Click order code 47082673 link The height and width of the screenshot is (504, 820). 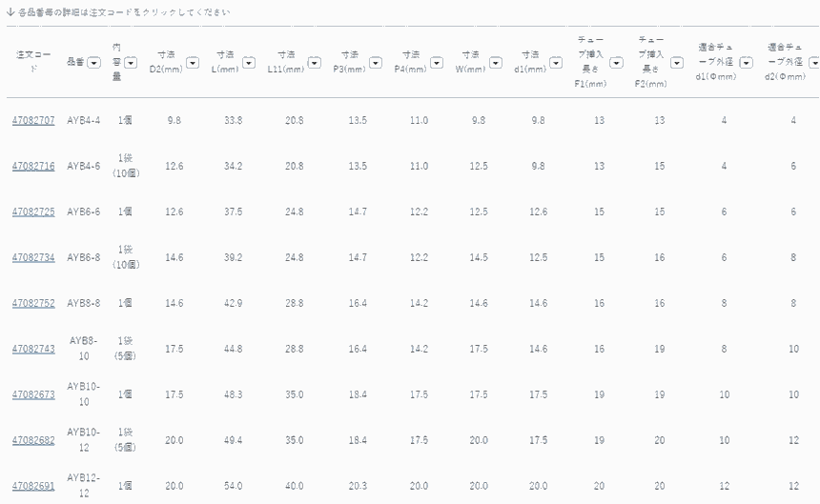(33, 394)
